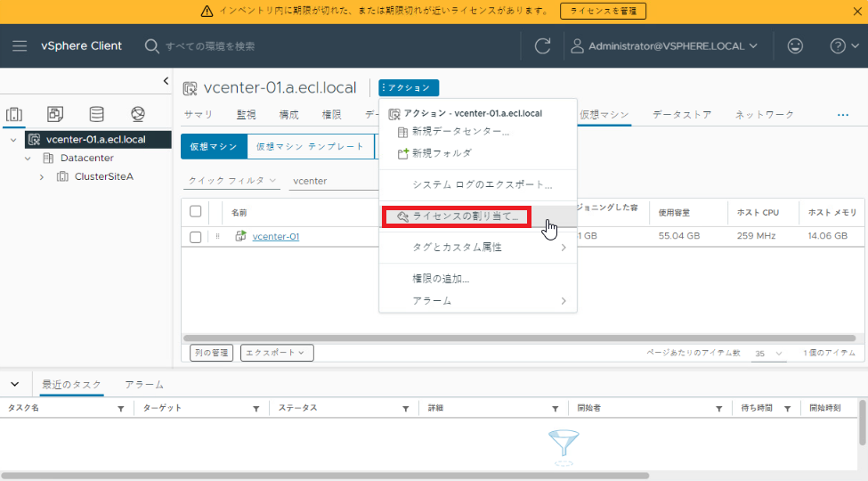Collapse the vcenter-01.a.ecl.local tree node
868x481 pixels.
(x=13, y=140)
